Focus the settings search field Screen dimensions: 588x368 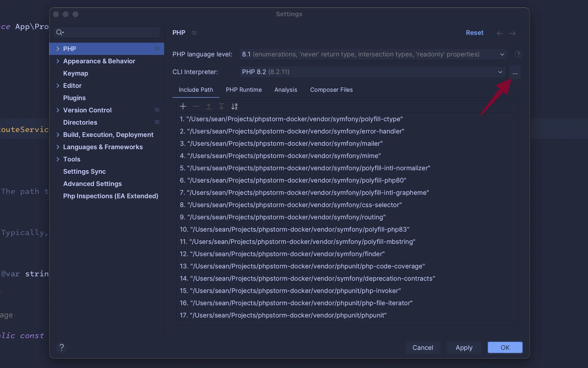click(x=107, y=32)
